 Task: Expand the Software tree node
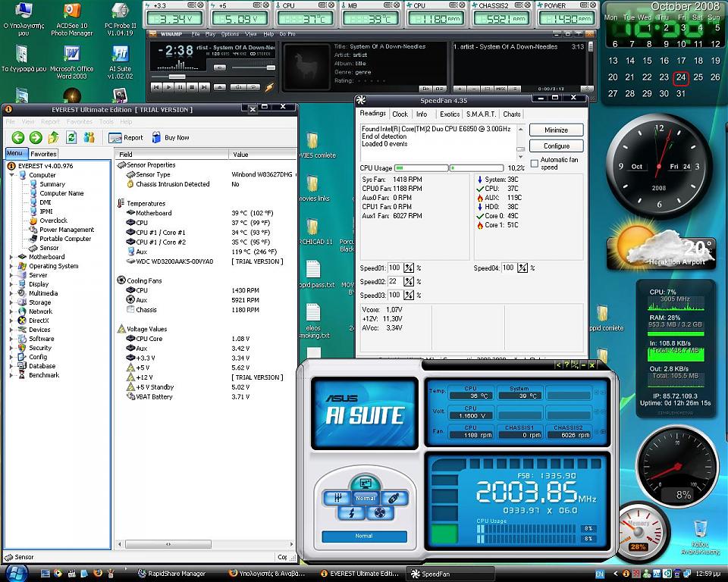[11, 339]
